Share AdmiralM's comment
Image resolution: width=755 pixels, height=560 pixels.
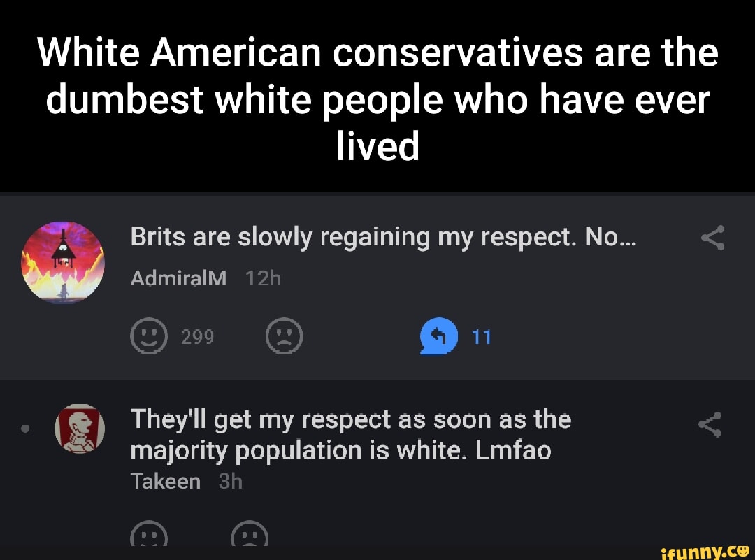pyautogui.click(x=712, y=238)
